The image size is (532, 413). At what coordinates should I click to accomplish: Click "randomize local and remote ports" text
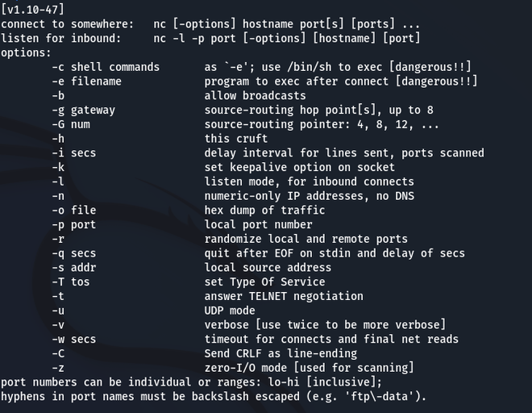306,240
